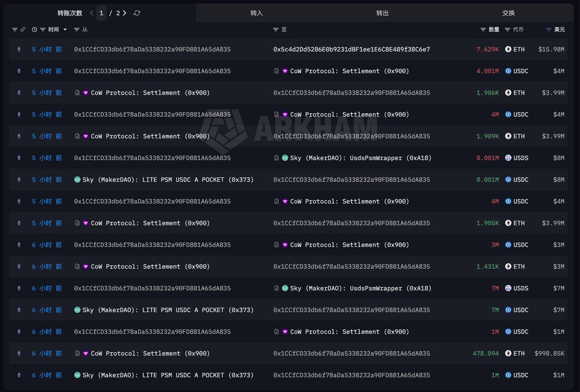Switch to the 交换 tab

[x=508, y=13]
